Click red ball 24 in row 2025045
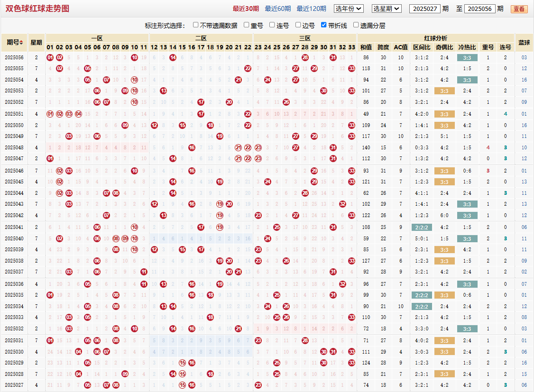The image size is (534, 392). pos(267,182)
